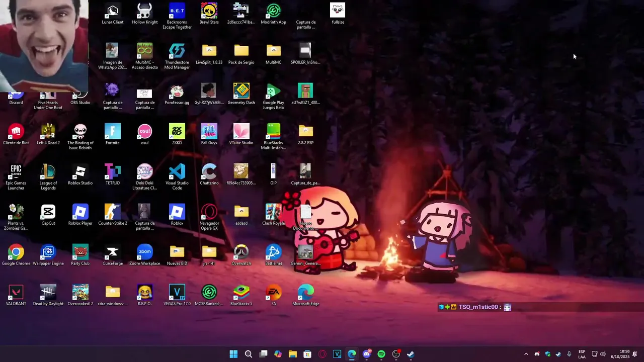Open Visual Studio Code from desktop

[177, 177]
